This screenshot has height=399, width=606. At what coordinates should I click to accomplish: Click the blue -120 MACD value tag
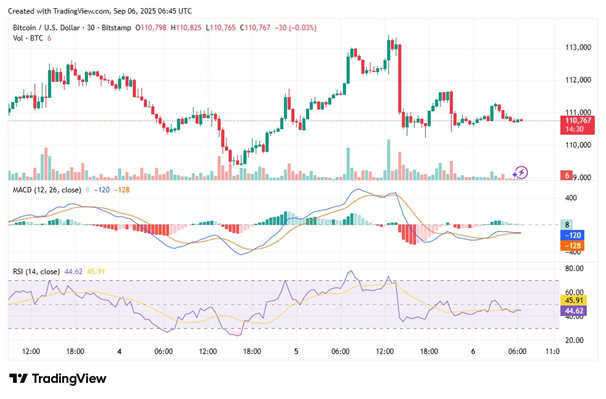click(x=572, y=235)
